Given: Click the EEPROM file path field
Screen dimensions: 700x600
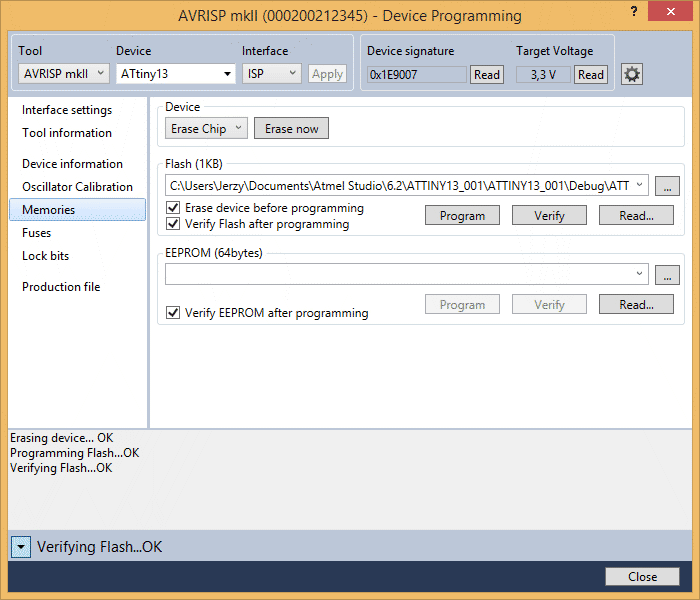Looking at the screenshot, I should [400, 274].
